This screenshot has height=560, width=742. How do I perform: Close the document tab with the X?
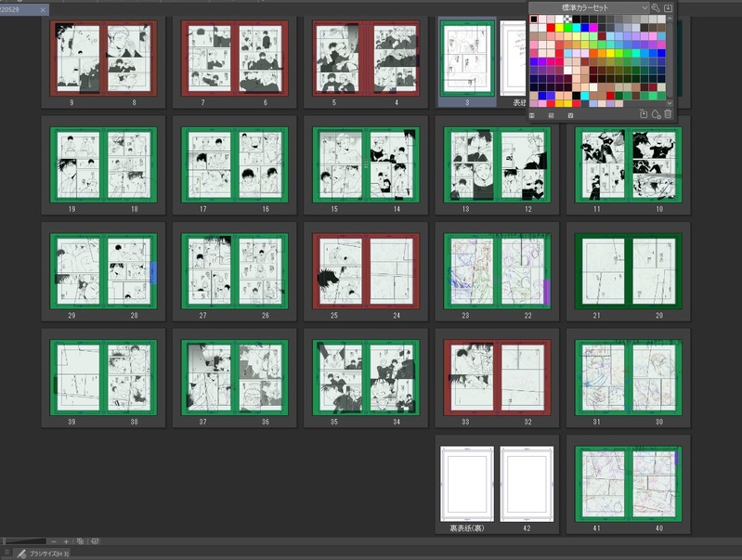tap(43, 9)
